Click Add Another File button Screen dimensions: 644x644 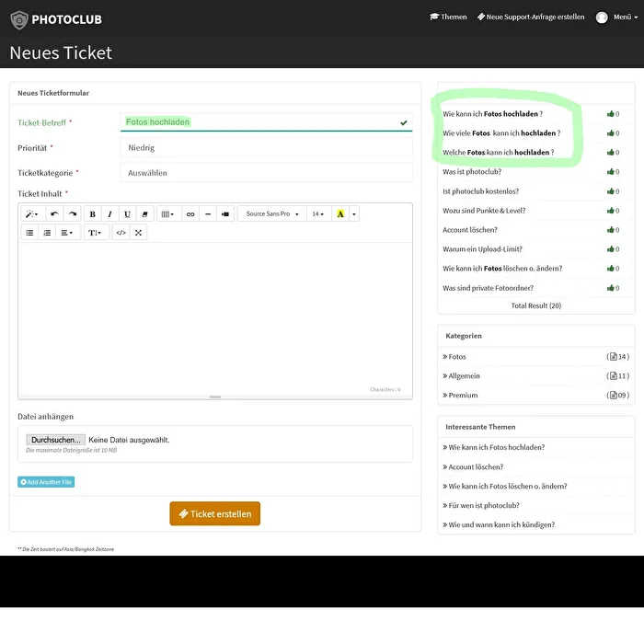(x=46, y=482)
